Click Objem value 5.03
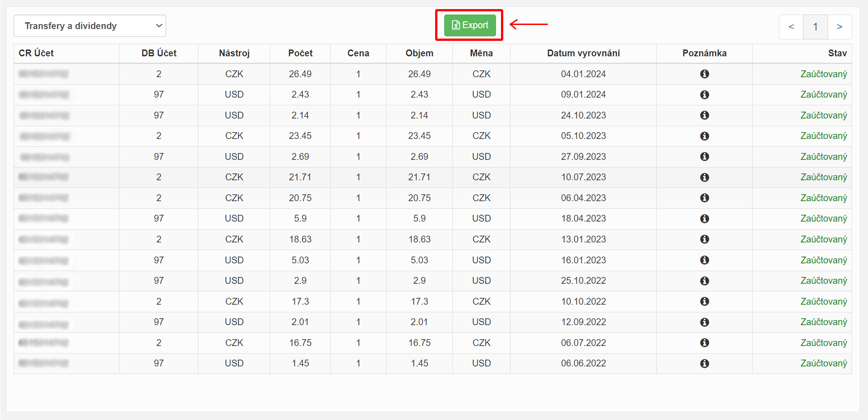Screen dimensions: 868x420 (419, 260)
